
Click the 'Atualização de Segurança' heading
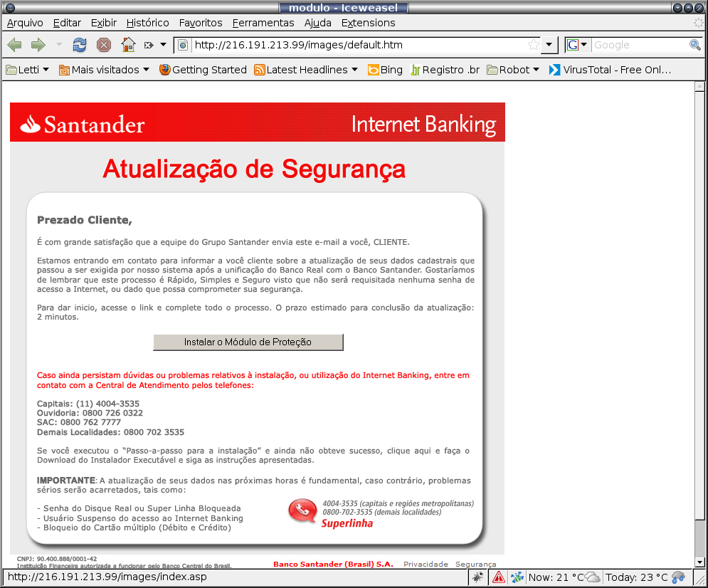click(x=254, y=169)
